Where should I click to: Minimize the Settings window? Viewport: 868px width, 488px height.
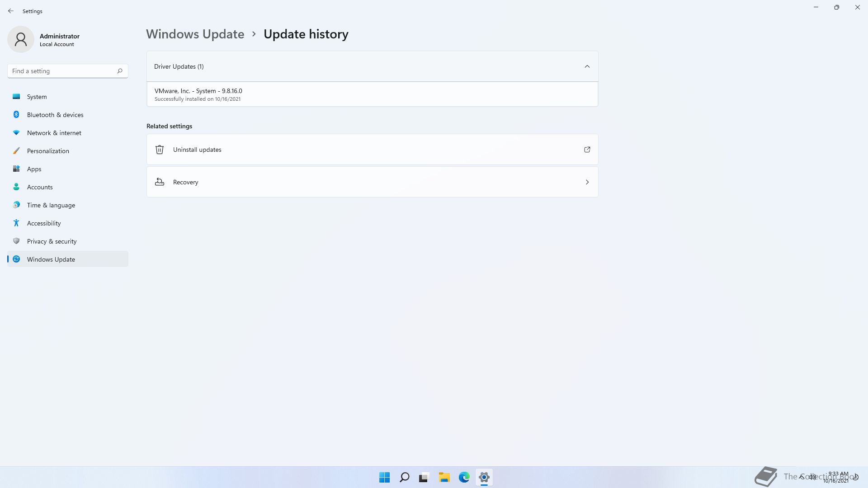click(816, 7)
